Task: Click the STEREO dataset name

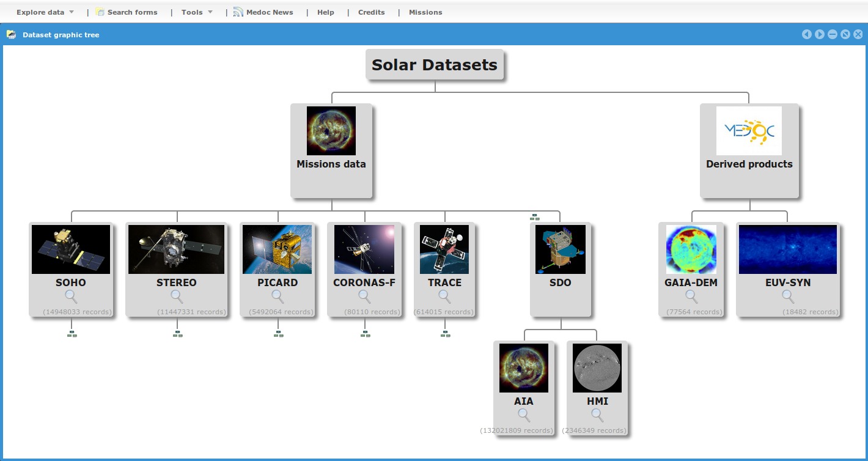Action: [x=177, y=282]
